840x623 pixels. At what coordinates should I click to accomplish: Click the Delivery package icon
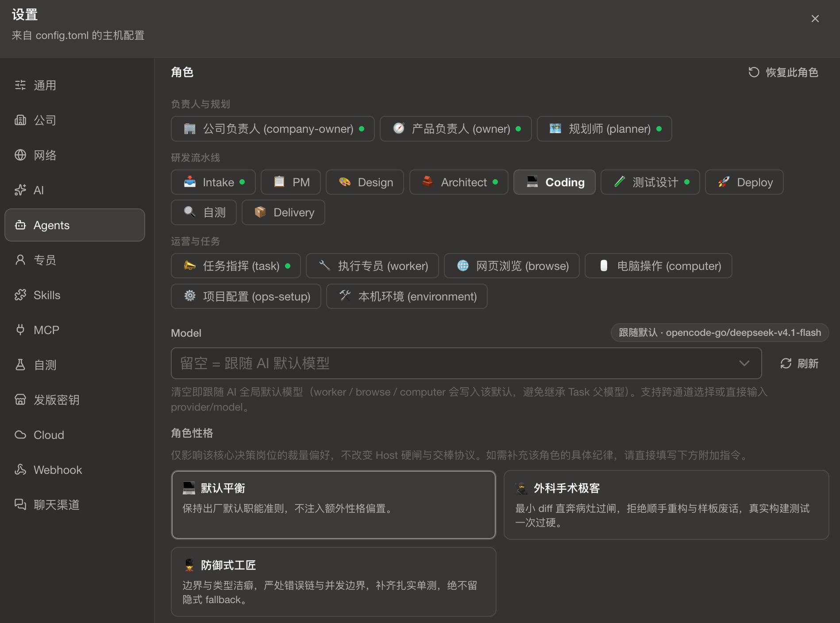pos(260,212)
